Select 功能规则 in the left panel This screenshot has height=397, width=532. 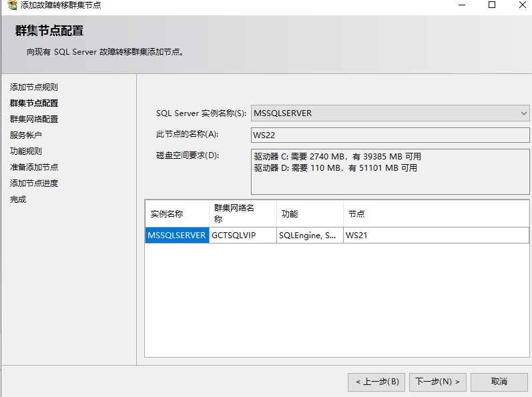(x=26, y=151)
